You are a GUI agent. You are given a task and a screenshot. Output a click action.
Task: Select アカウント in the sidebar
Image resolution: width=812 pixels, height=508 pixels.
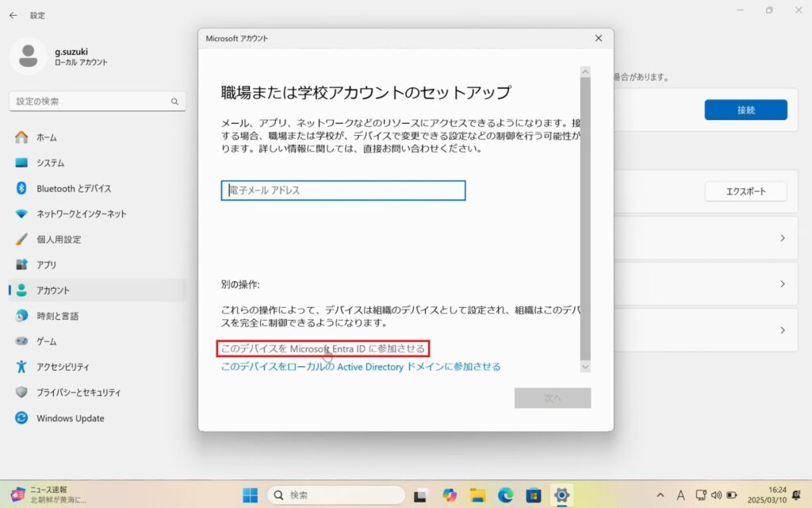[98, 291]
